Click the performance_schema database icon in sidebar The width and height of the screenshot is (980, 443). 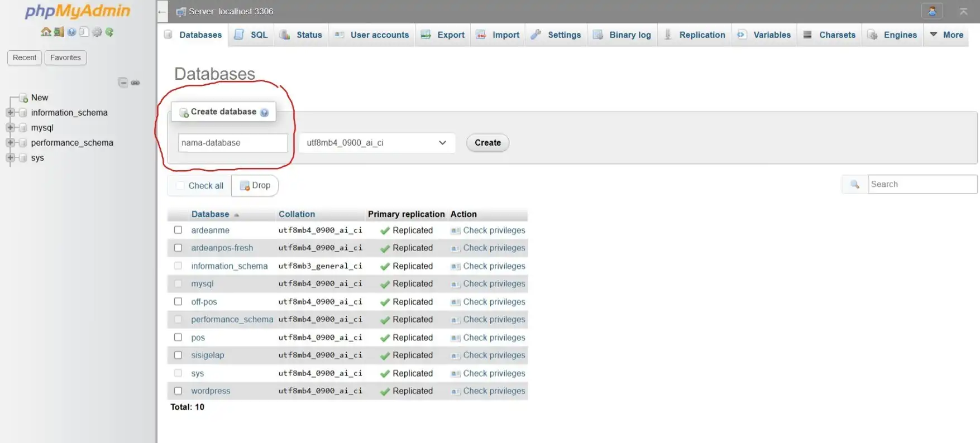pyautogui.click(x=23, y=143)
